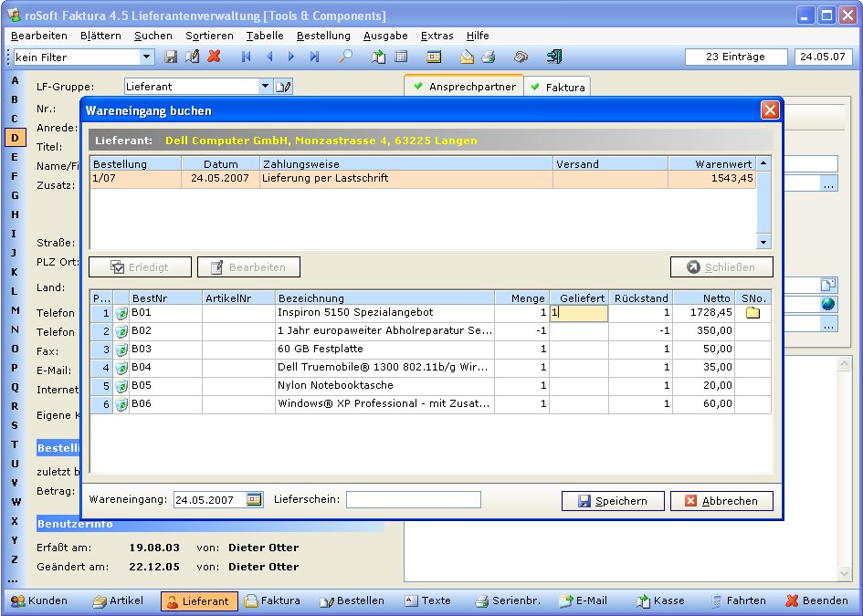Jump to the first record with the toolbar arrow
863x616 pixels.
coord(247,57)
